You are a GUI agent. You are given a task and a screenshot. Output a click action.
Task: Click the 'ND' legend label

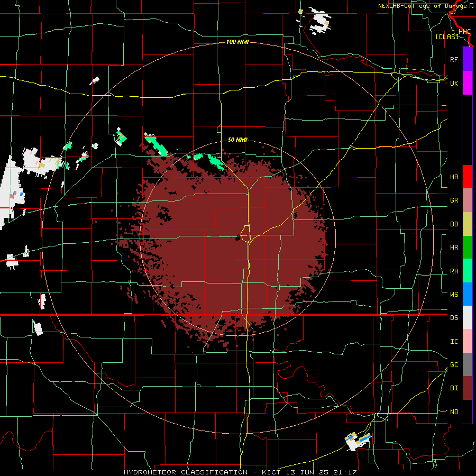click(454, 411)
